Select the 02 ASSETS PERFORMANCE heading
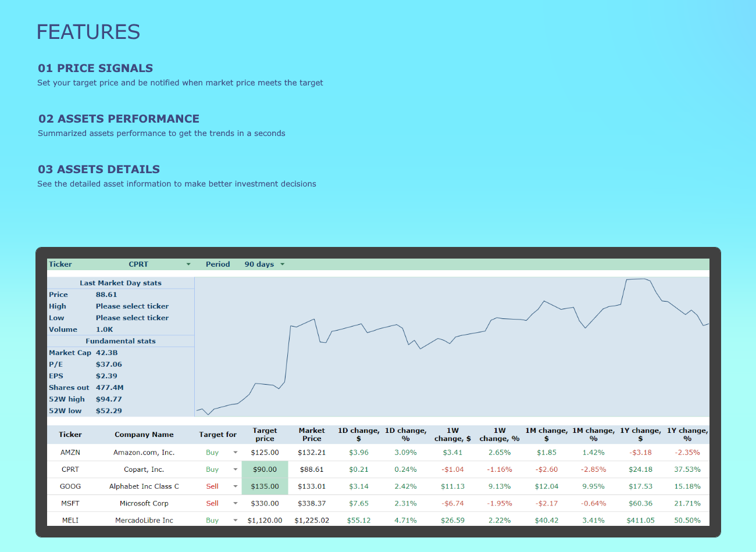This screenshot has height=552, width=756. point(119,119)
